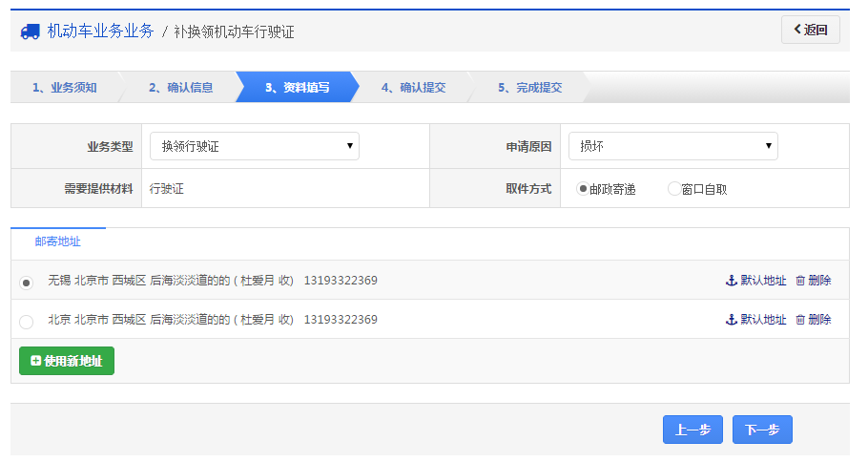Image resolution: width=868 pixels, height=462 pixels.
Task: Click anchor icon for the 北京 address
Action: pyautogui.click(x=732, y=320)
